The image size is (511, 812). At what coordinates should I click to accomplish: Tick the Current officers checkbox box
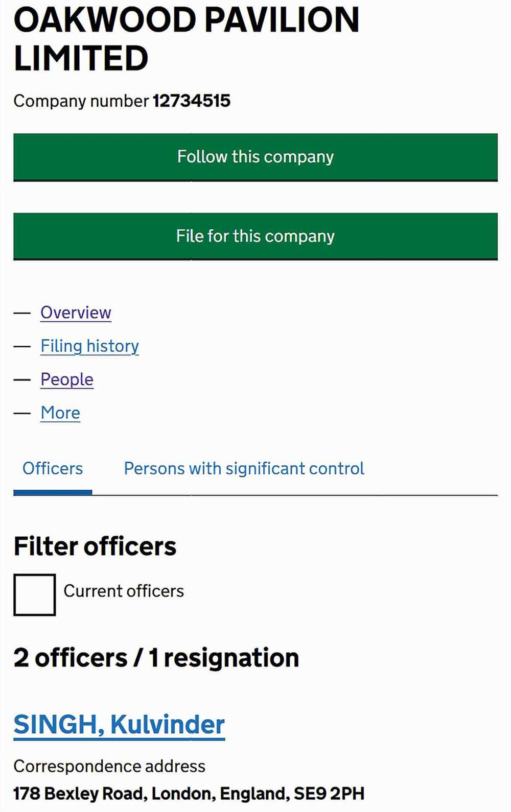34,595
